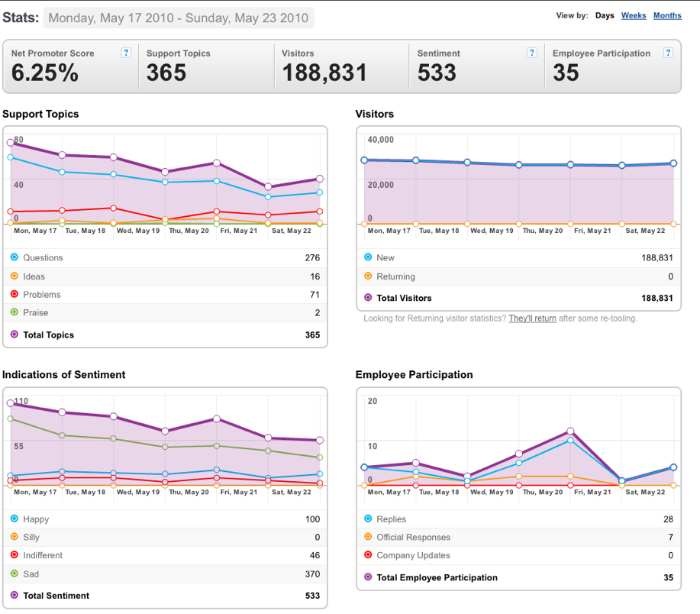Select the Days view option
Image resolution: width=700 pixels, height=614 pixels.
605,15
